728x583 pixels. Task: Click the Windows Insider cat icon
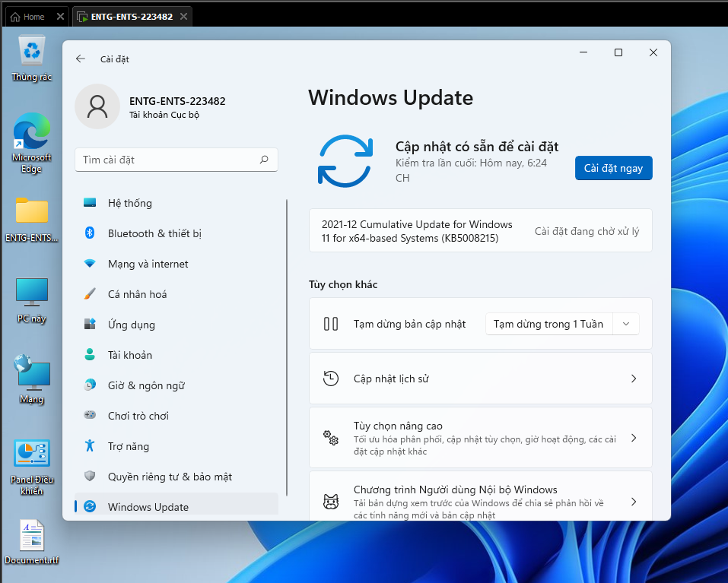pos(331,502)
